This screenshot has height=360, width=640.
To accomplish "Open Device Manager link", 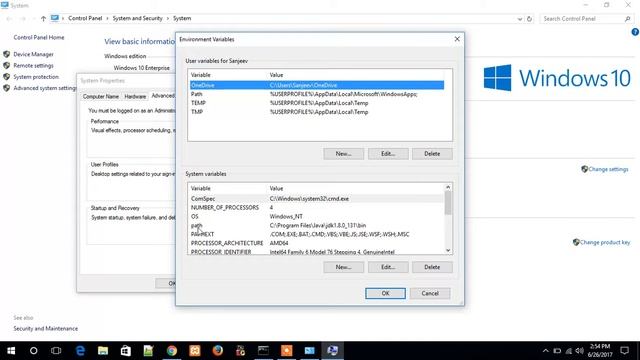I will point(33,54).
